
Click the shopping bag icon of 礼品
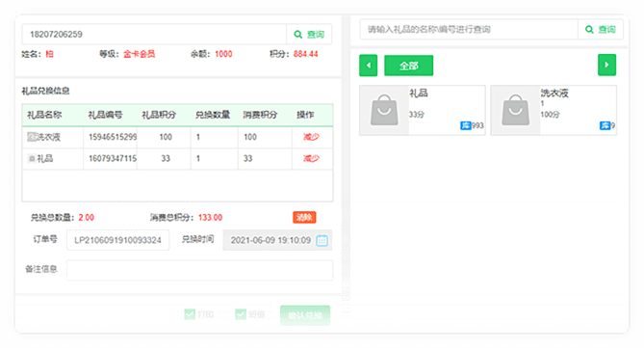coord(384,110)
